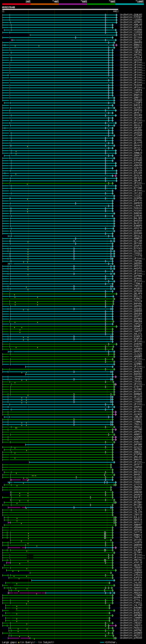Screen dimensions: 146x644
Task: Select hit UniRef100_Q6L4F8
Action: [131, 294]
